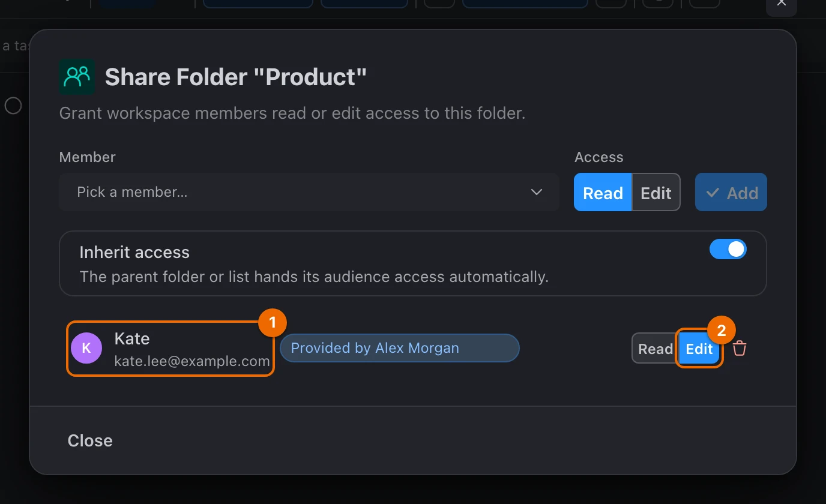Viewport: 826px width, 504px height.
Task: Set Kate's access to Read
Action: pos(655,349)
